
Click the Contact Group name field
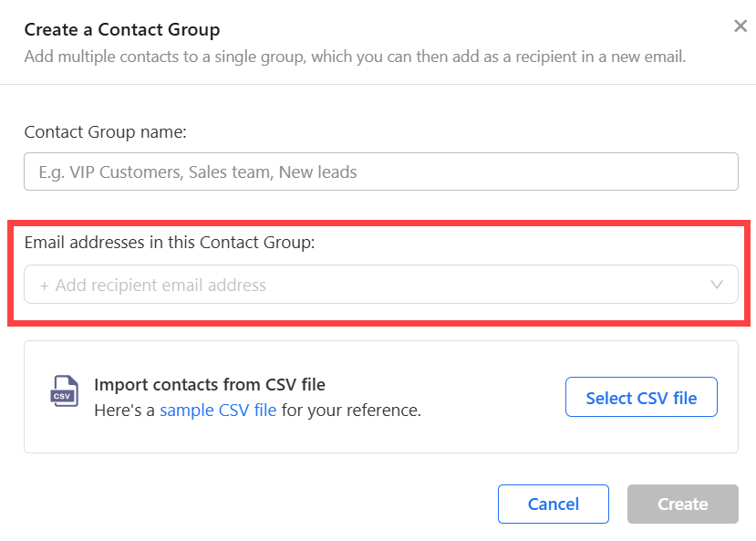pyautogui.click(x=381, y=172)
